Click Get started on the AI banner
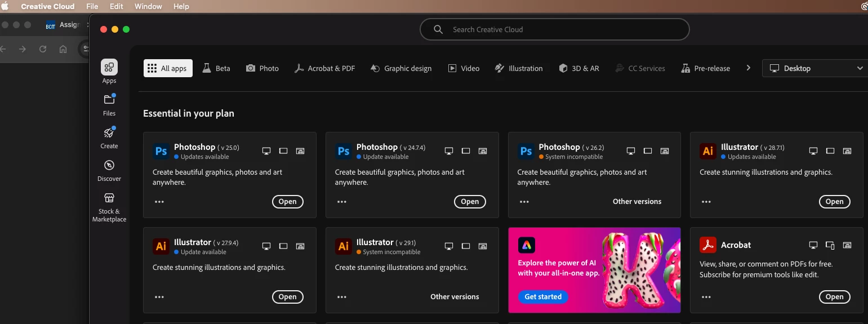Image resolution: width=868 pixels, height=324 pixels. 543,297
